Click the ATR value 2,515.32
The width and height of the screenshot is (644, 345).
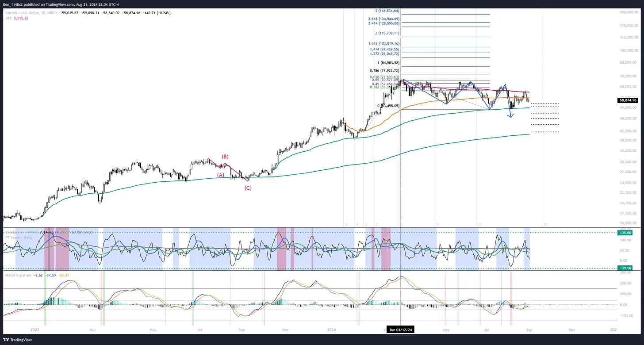pyautogui.click(x=20, y=18)
